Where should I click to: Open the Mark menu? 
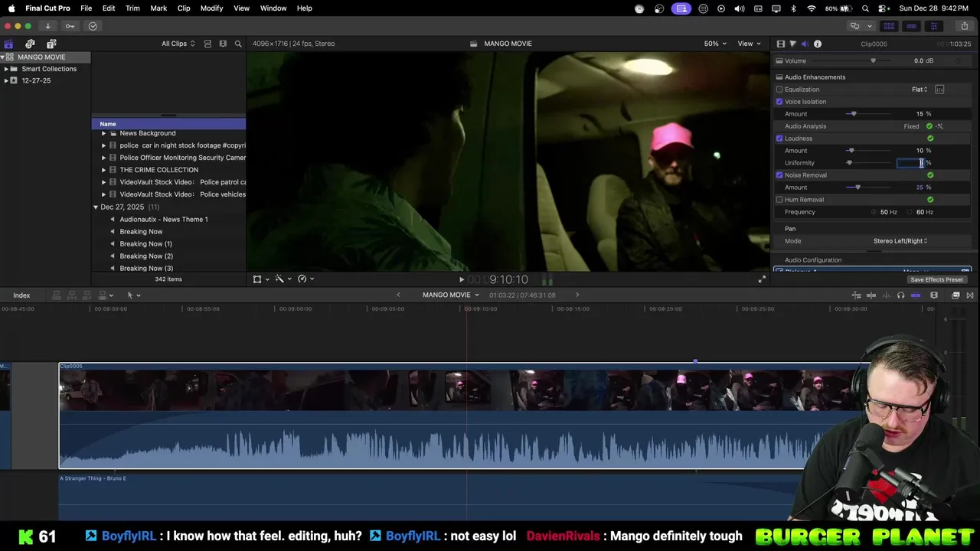click(x=158, y=8)
